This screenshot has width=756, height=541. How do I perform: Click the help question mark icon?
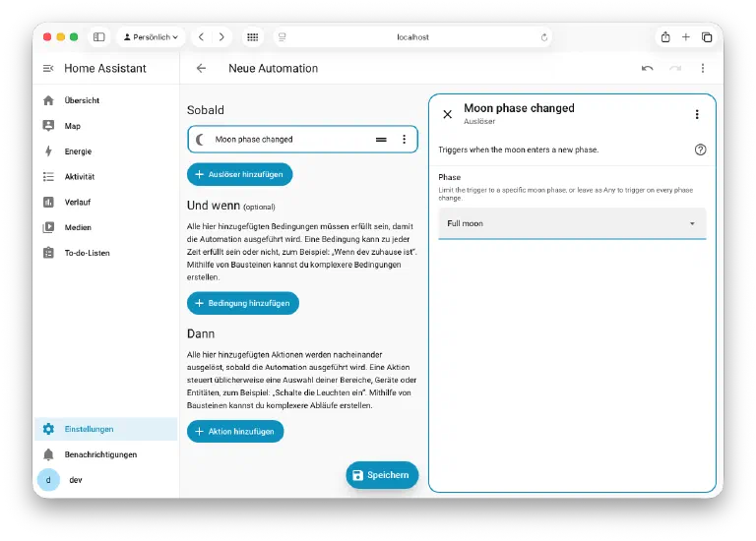pyautogui.click(x=700, y=150)
